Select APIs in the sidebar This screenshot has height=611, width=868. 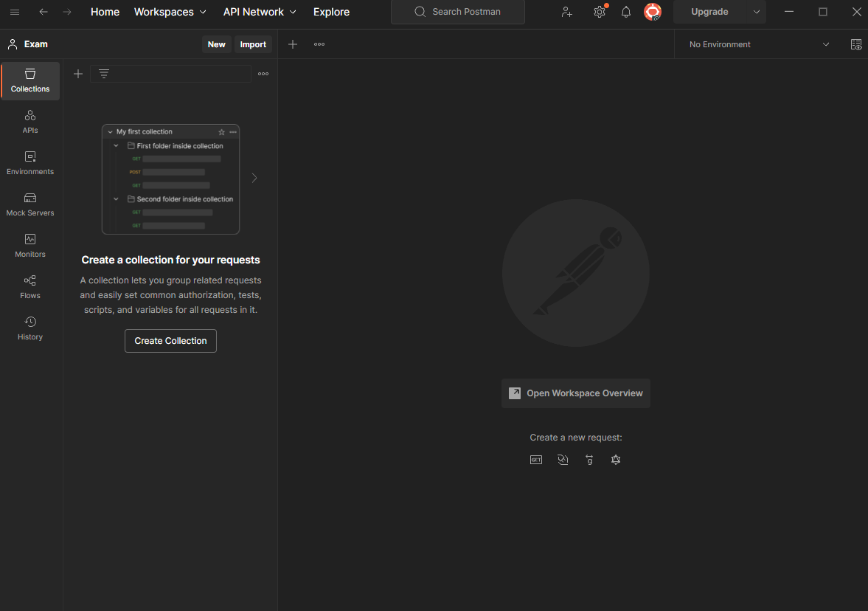point(30,122)
